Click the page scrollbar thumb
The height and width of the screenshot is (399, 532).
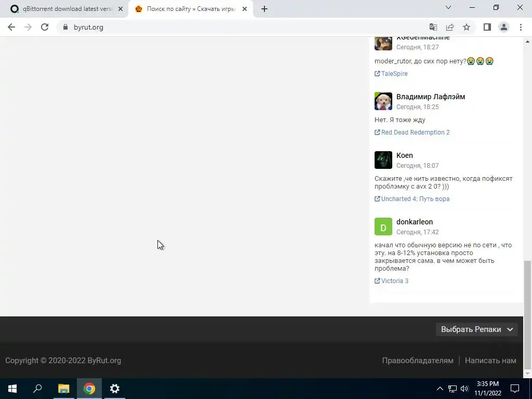click(527, 314)
